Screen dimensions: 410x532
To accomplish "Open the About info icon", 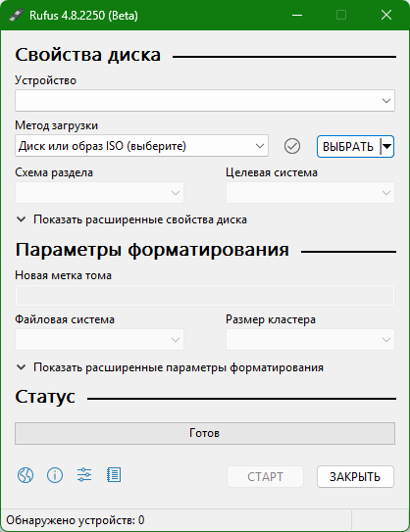I will pos(55,475).
